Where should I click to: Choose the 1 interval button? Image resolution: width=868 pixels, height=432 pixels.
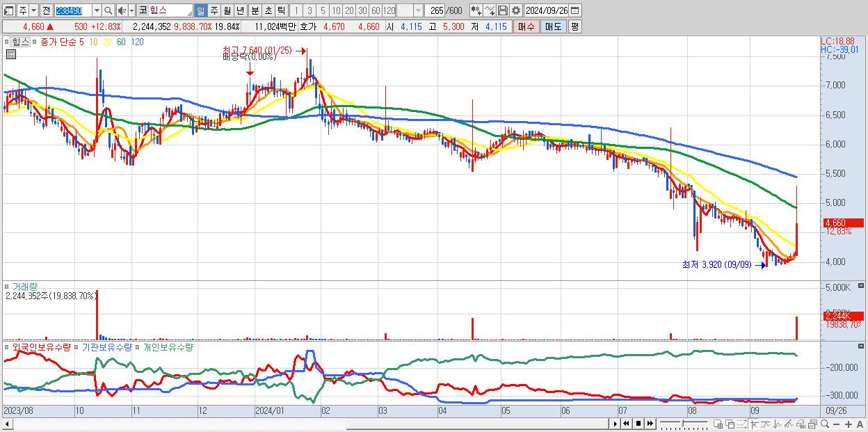pyautogui.click(x=296, y=11)
